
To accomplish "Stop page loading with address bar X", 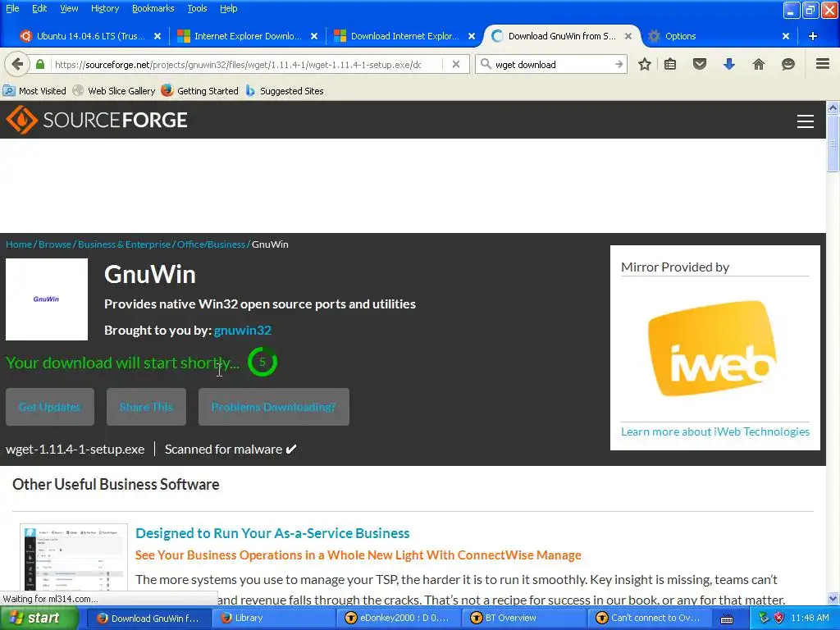I will click(456, 64).
